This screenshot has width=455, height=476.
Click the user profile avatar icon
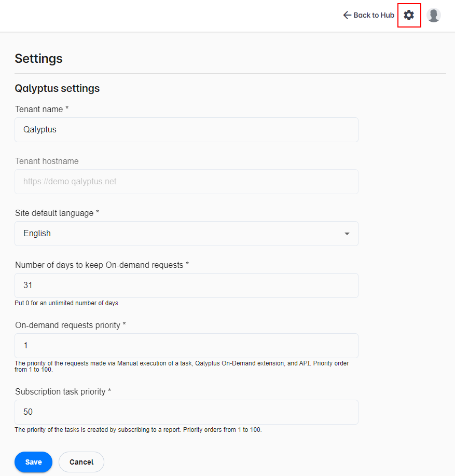[x=433, y=15]
